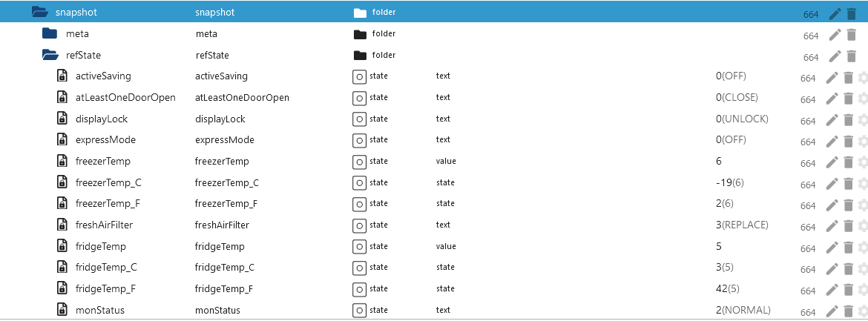
Task: Click the pencil edit icon for snapshot folder
Action: 835,14
